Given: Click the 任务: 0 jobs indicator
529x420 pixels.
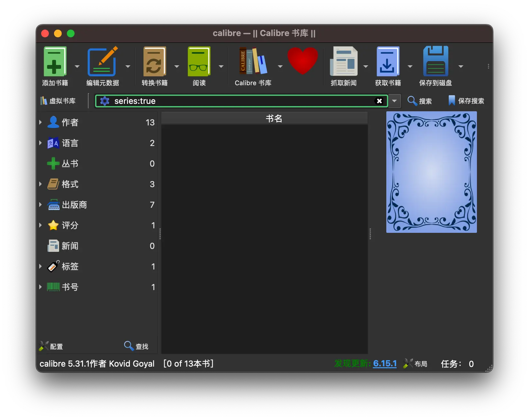Looking at the screenshot, I should coord(457,364).
